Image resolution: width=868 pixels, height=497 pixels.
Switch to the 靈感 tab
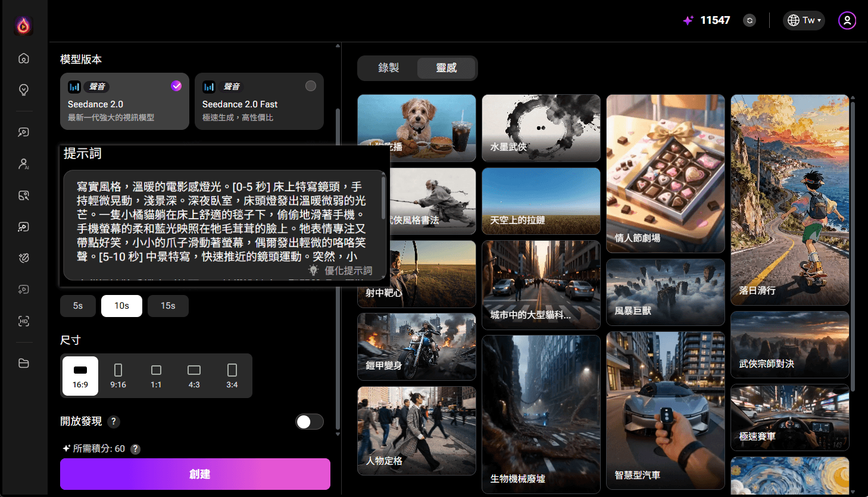[x=446, y=68]
